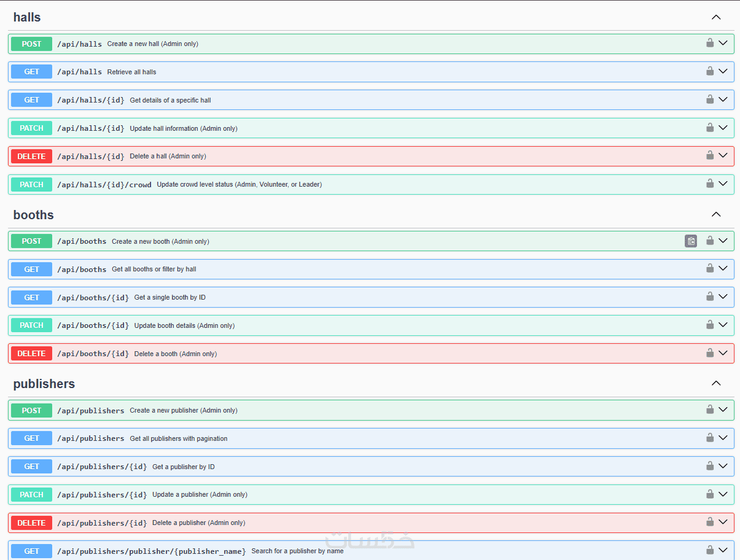740x560 pixels.
Task: Click DELETE badge on Delete a publisher
Action: click(31, 523)
